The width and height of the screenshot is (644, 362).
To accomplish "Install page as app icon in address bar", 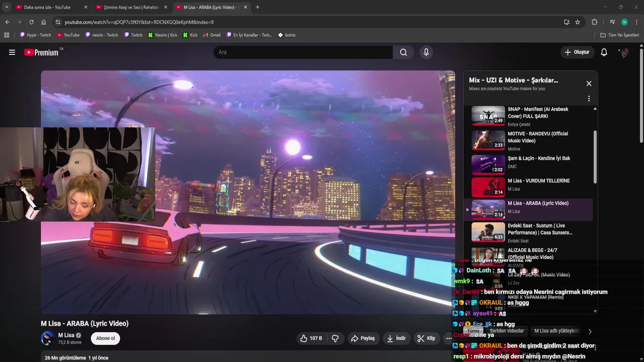I will click(x=567, y=22).
